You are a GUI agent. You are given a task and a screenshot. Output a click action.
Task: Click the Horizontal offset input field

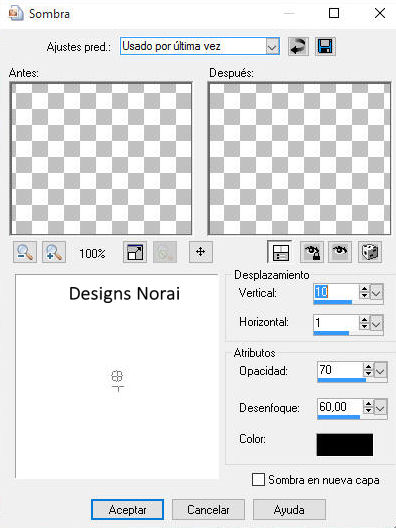[336, 323]
